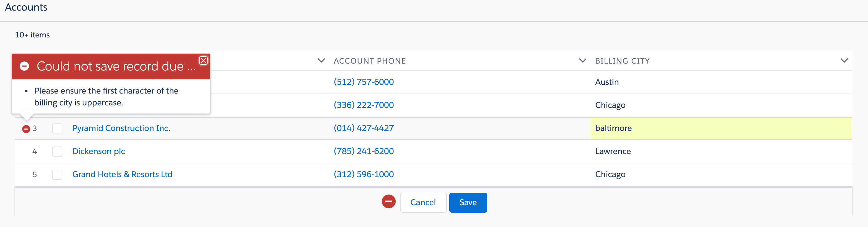Open the Account Phone column dropdown menu
The image size is (868, 227).
coord(582,60)
